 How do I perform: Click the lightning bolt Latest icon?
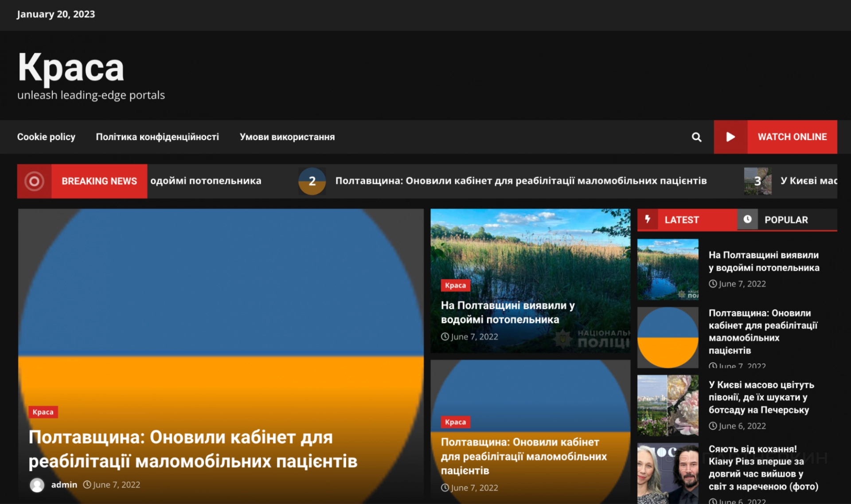[x=648, y=219]
